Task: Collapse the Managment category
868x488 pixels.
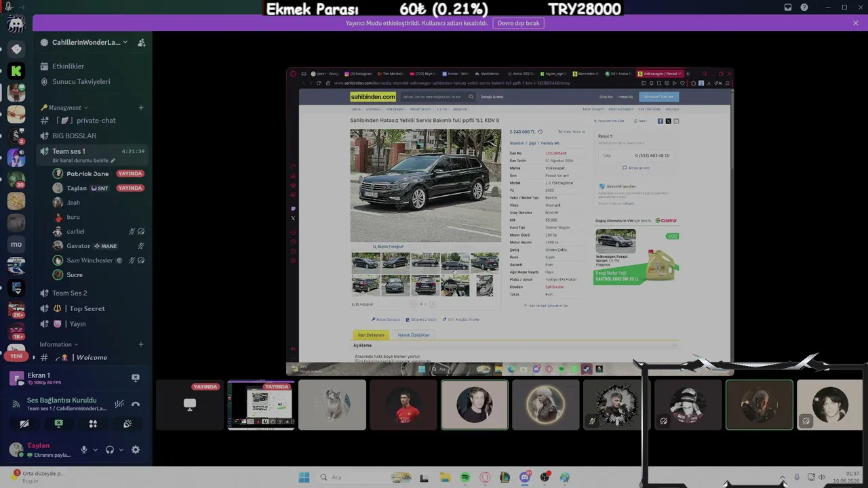Action: pos(64,108)
